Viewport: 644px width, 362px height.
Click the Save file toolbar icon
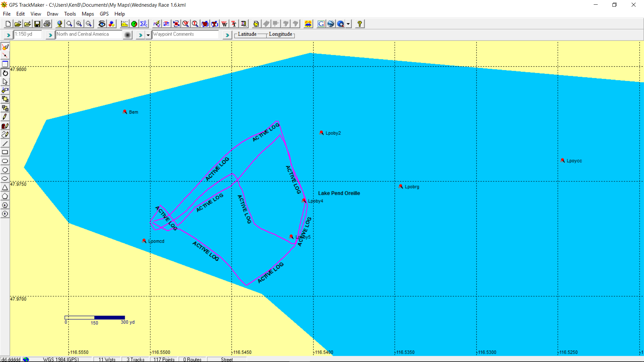(x=37, y=24)
